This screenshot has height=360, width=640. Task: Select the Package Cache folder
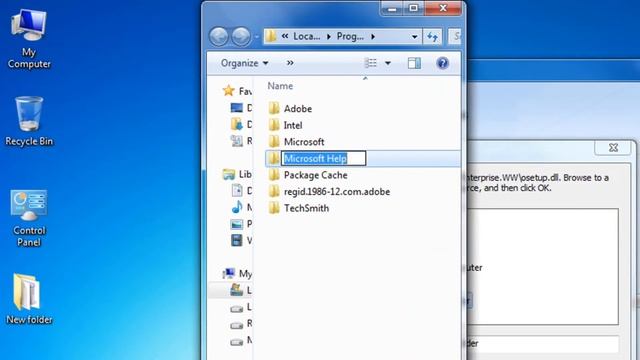point(315,175)
